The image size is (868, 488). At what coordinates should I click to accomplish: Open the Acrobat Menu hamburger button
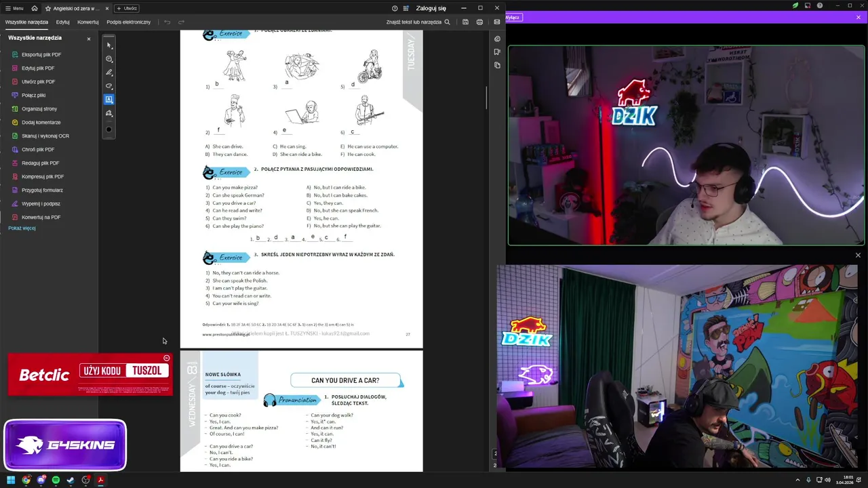(x=14, y=8)
